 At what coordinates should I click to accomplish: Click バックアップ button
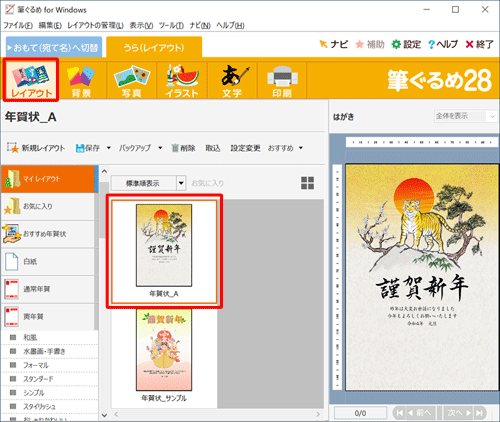[x=135, y=148]
